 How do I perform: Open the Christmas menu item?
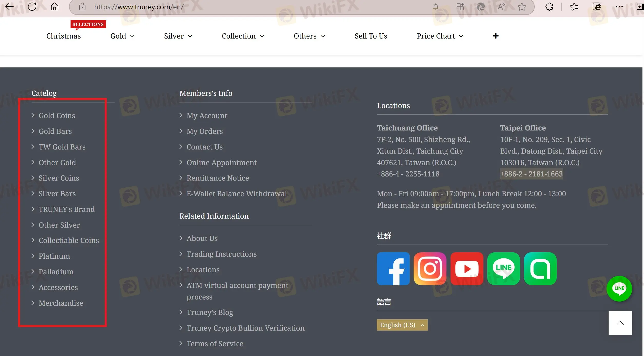click(63, 36)
